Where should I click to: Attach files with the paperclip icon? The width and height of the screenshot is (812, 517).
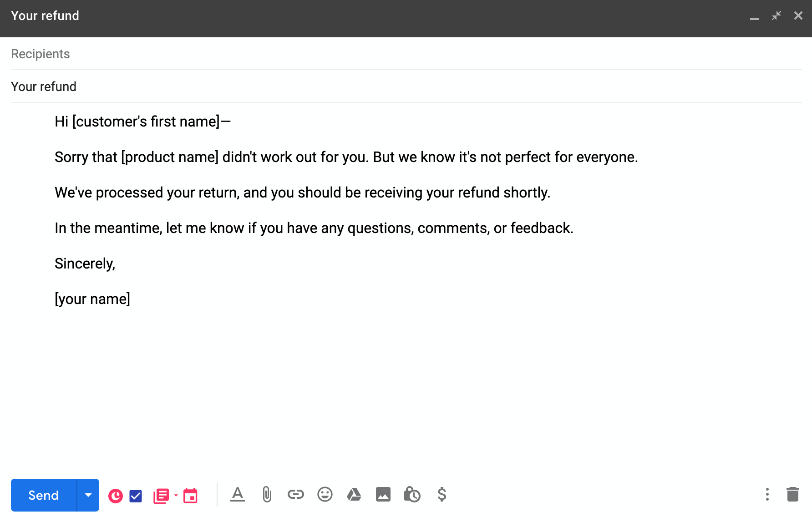tap(267, 494)
